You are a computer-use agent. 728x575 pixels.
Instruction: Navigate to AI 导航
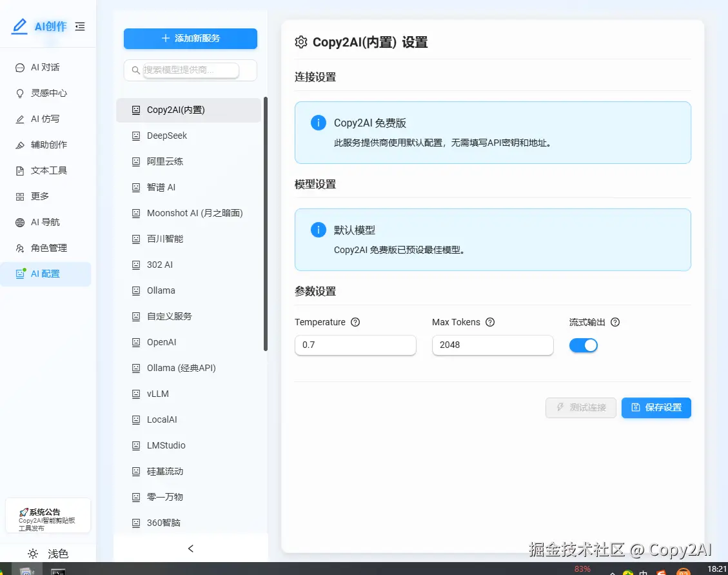(46, 222)
